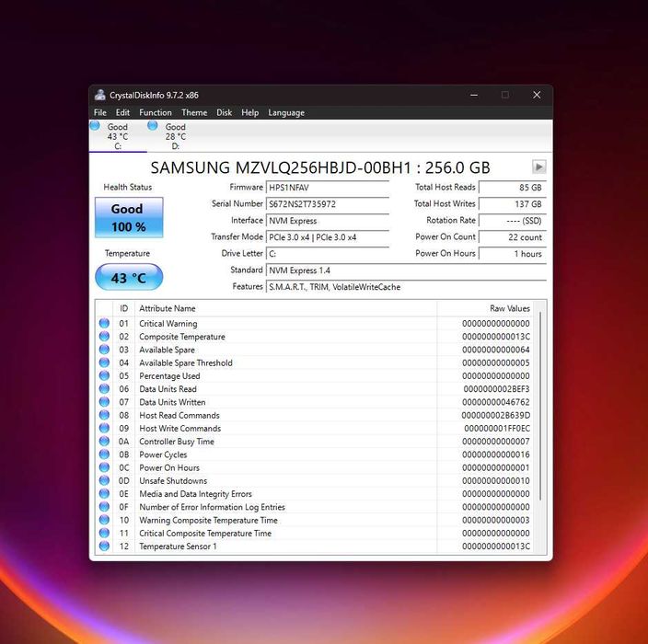Open the Disk menu
Image resolution: width=648 pixels, height=644 pixels.
coord(224,112)
